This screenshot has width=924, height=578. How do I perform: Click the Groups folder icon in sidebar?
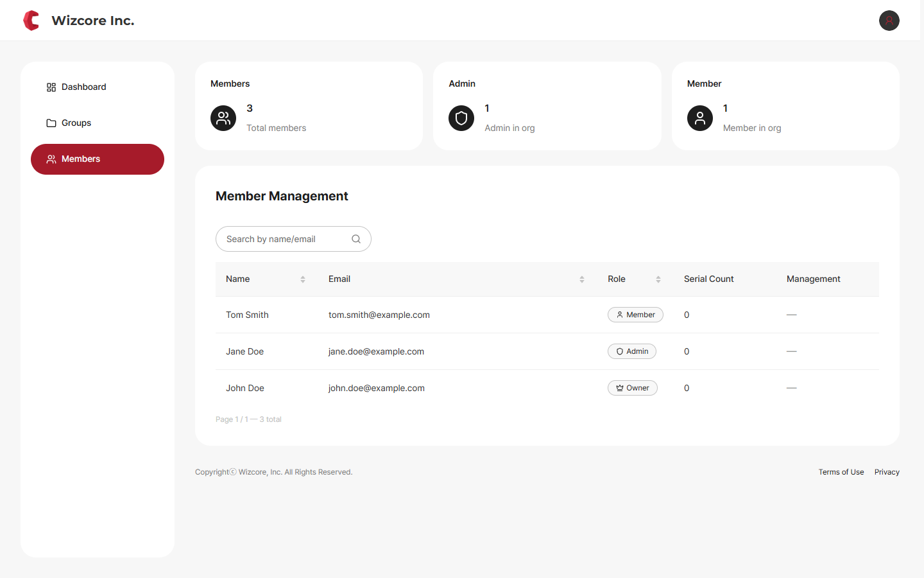pos(51,123)
